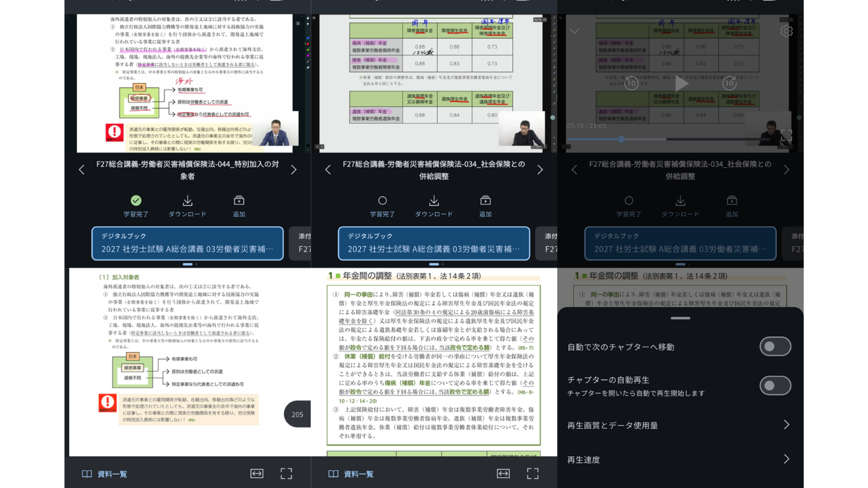
Task: Open the 再生速度 options
Action: (680, 459)
